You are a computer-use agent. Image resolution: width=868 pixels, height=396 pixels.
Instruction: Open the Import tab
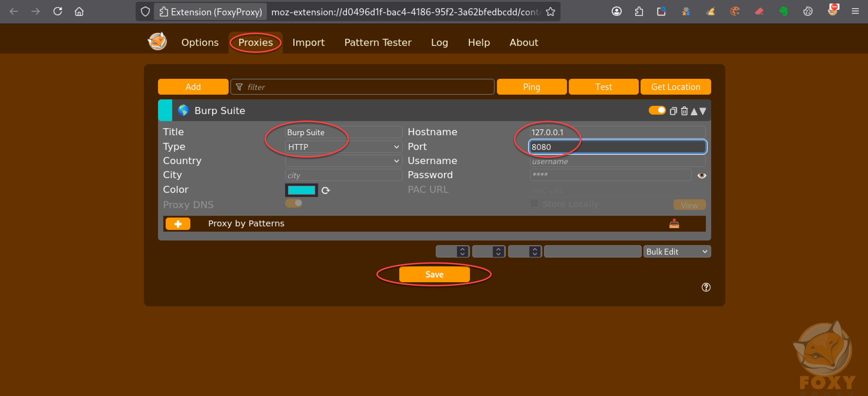(308, 42)
